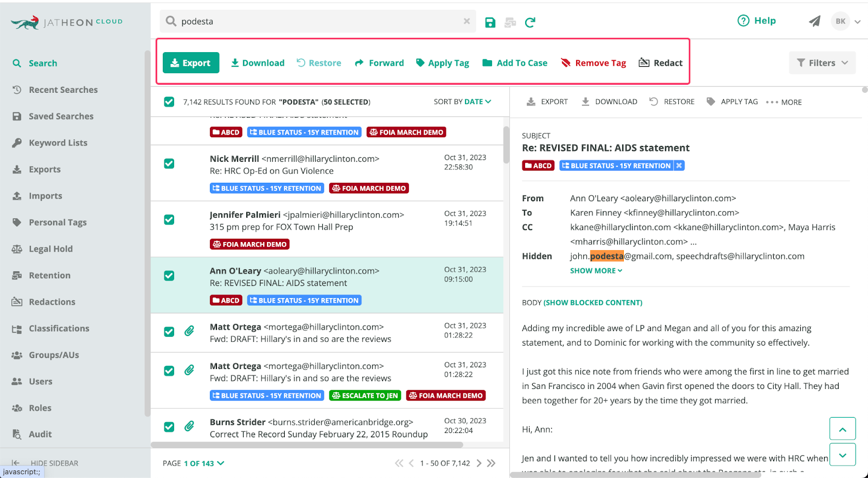Viewport: 868px width, 478px height.
Task: Open Exports in the sidebar
Action: click(x=44, y=170)
